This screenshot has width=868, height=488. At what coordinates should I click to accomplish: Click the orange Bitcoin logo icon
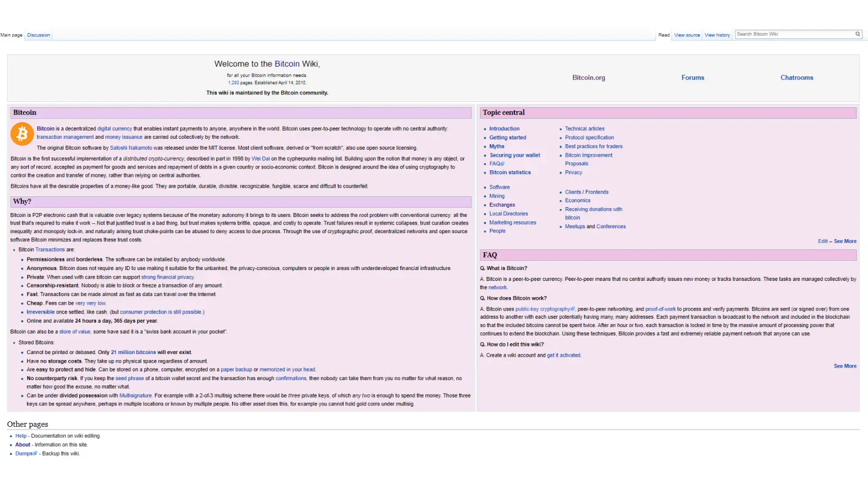pos(22,134)
